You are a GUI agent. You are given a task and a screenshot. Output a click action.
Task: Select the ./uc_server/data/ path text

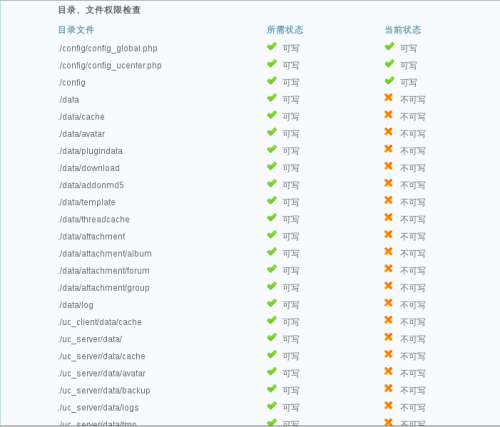click(90, 339)
